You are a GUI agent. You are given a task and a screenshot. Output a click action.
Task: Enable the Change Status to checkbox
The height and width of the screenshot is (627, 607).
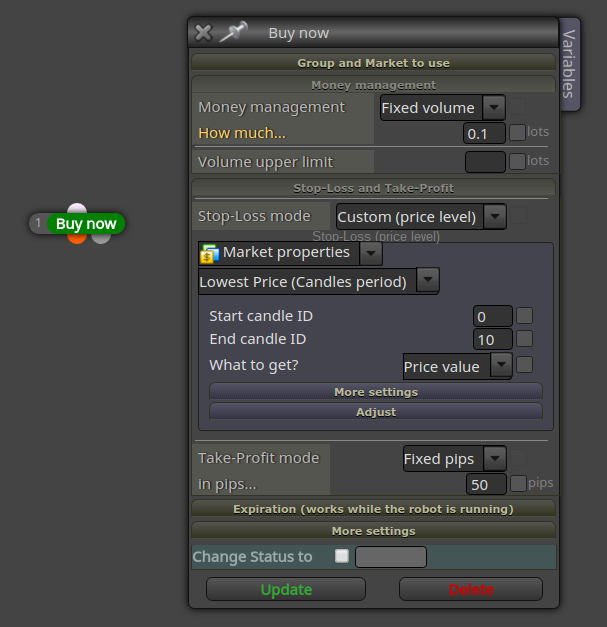tap(342, 556)
